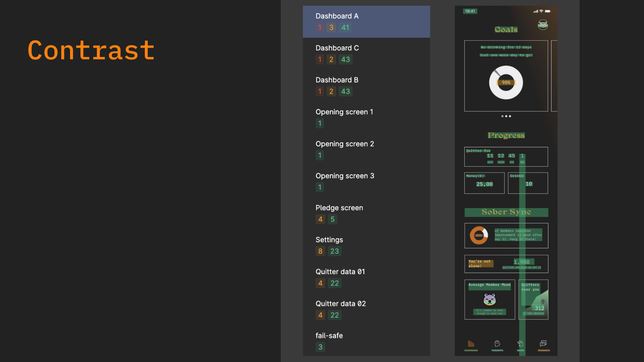Tap the Dashboard bar-chart icon

[471, 344]
